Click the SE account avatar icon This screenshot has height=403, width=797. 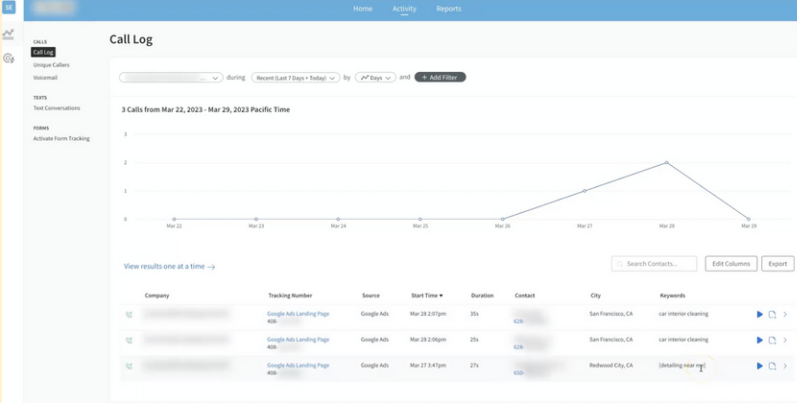(8, 8)
